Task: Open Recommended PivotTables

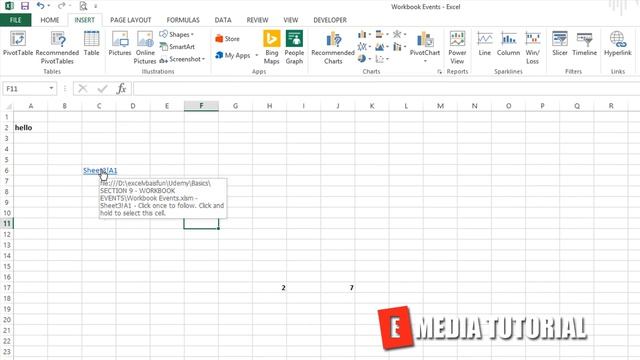Action: pyautogui.click(x=57, y=47)
